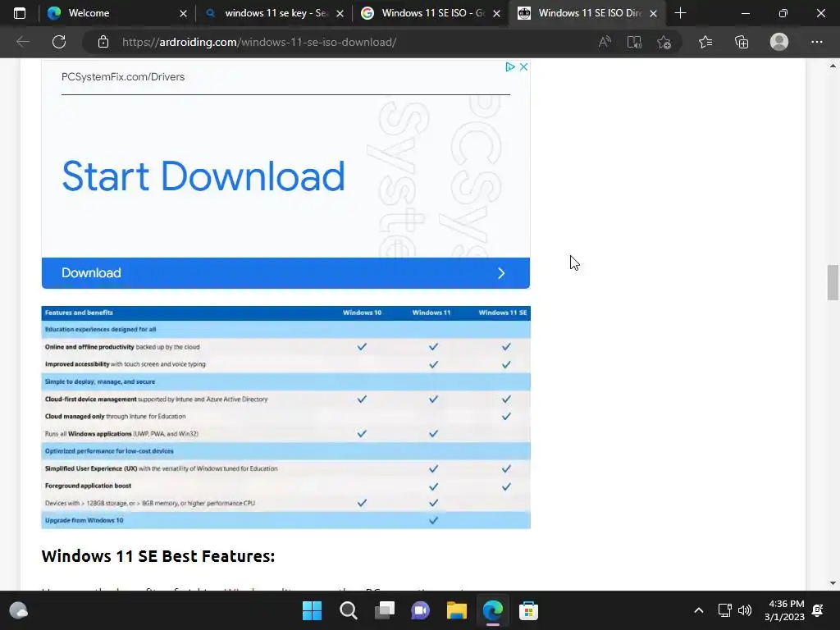Open the tab actions menu icon

pyautogui.click(x=20, y=13)
